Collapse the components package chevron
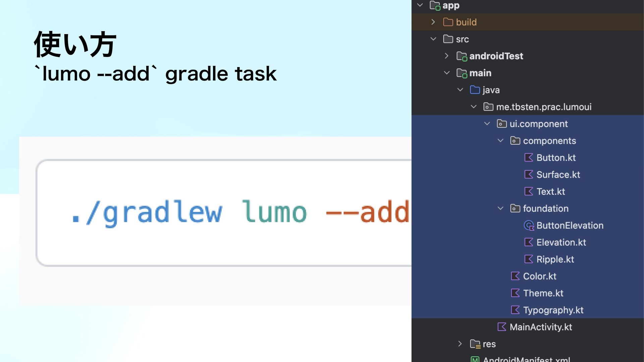 500,141
